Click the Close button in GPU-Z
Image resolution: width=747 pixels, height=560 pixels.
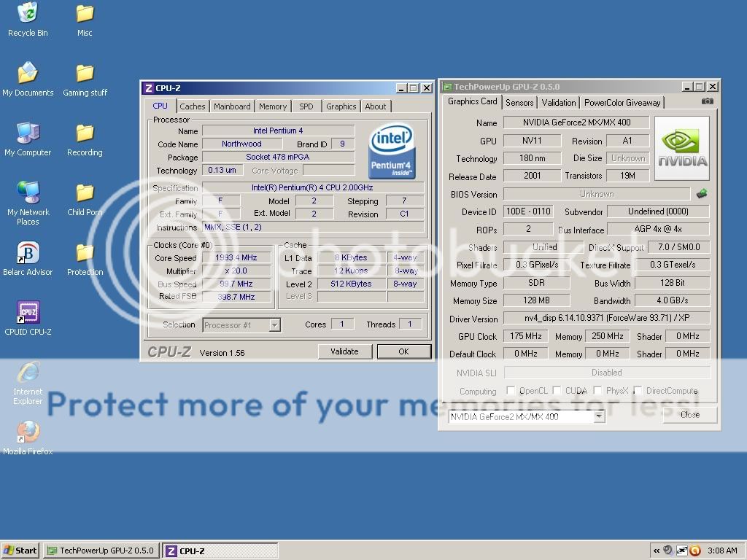tap(689, 415)
